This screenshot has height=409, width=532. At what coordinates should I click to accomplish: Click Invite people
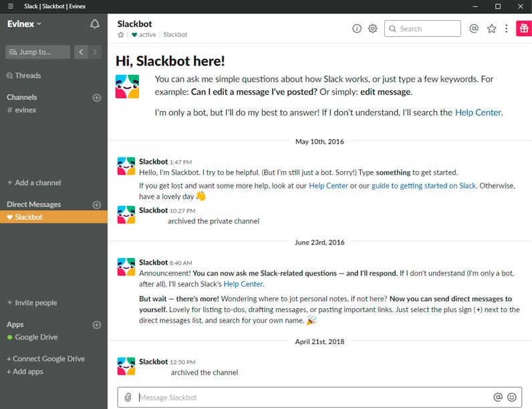point(32,303)
